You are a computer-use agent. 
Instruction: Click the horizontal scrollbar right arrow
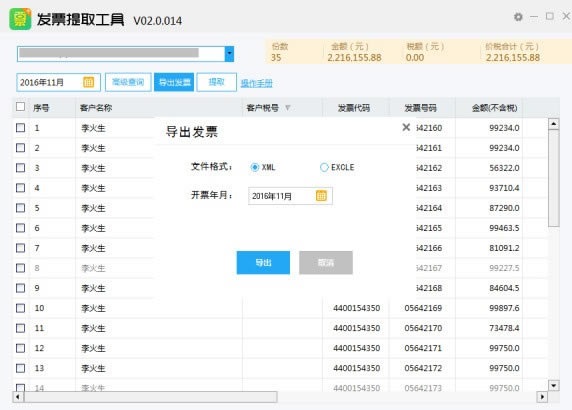(x=542, y=397)
